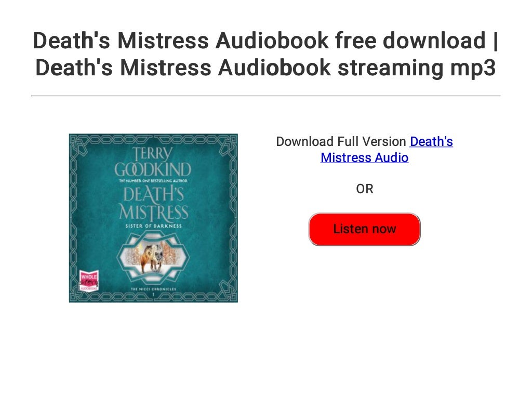Click the 'Mistress Audio' second line of link
The height and width of the screenshot is (399, 532).
coord(364,158)
